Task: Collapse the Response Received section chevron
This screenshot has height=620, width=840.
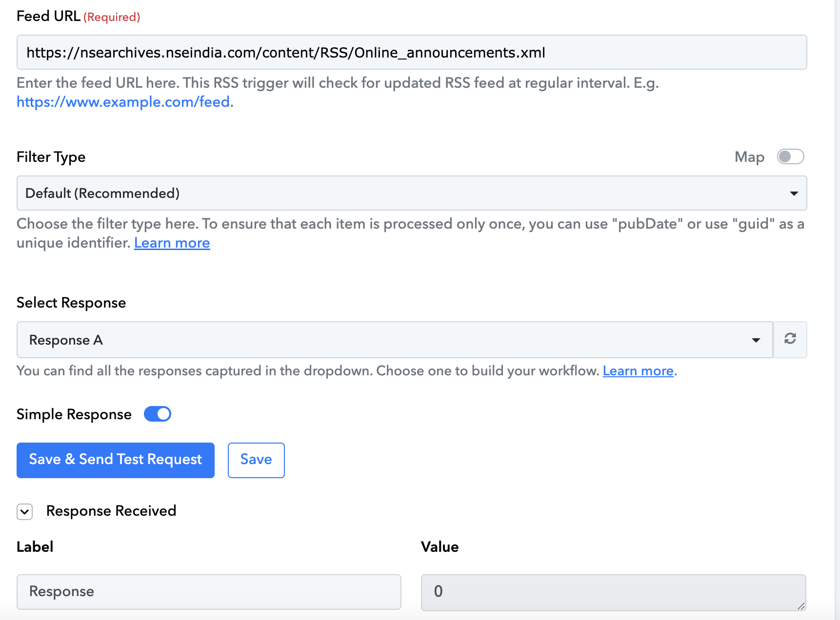Action: 24,512
